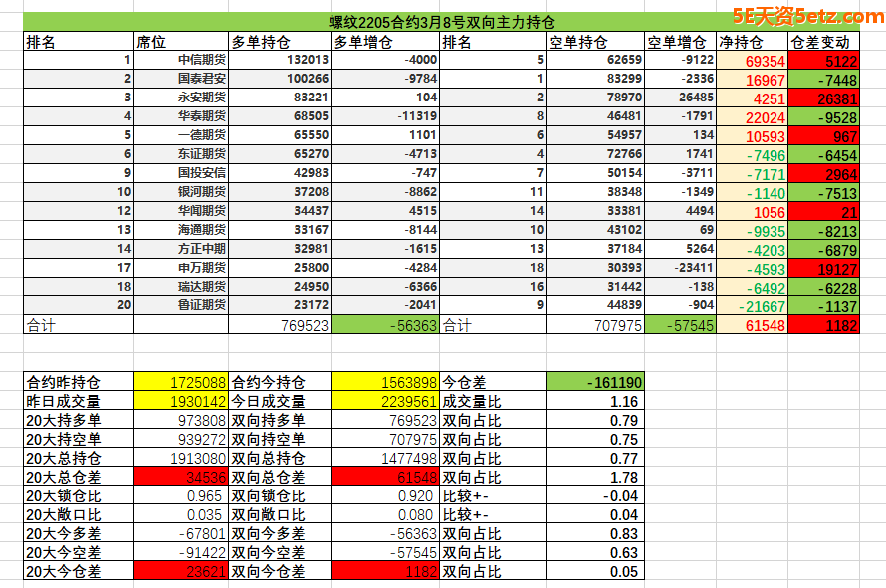886x588 pixels.
Task: Select the 多单持仓 header cell
Action: tap(279, 42)
